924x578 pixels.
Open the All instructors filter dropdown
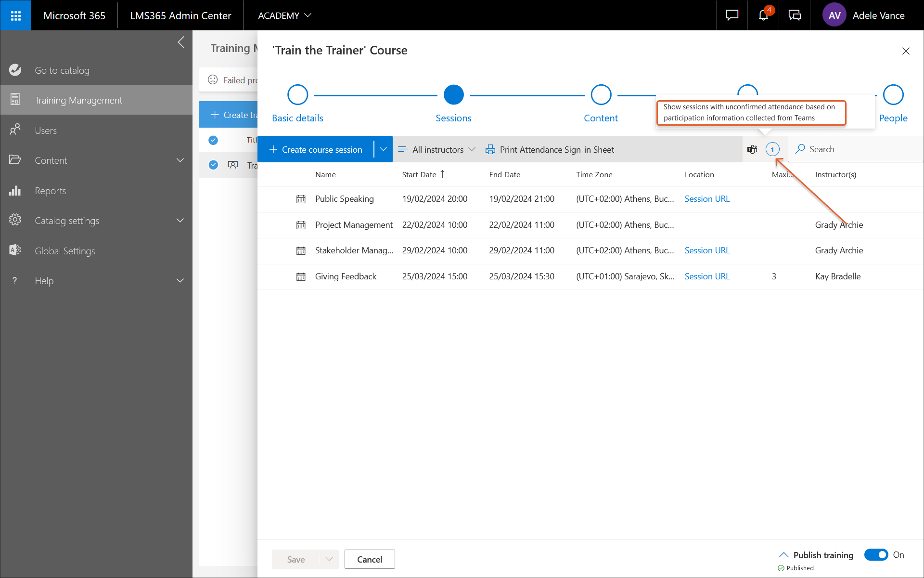[437, 149]
